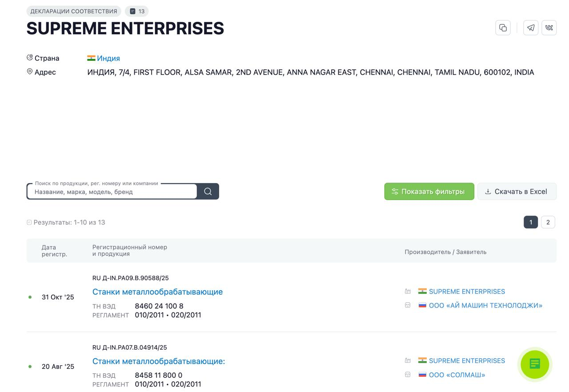Screen dimensions: 569x392
Task: Open ООО «АЙ МАШИН ТЕХНОЛОДЖИ» applicant link
Action: click(485, 305)
